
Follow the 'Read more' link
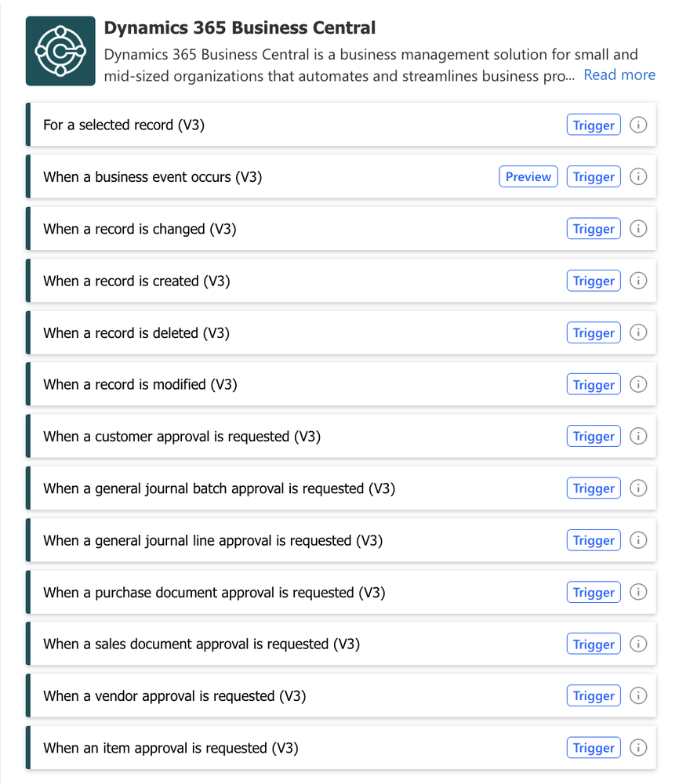[619, 75]
